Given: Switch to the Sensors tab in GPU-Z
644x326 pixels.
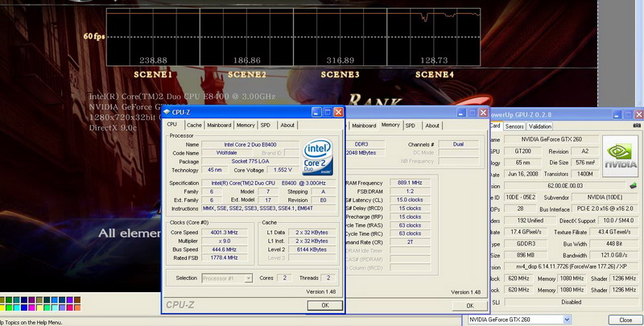Looking at the screenshot, I should coord(514,126).
